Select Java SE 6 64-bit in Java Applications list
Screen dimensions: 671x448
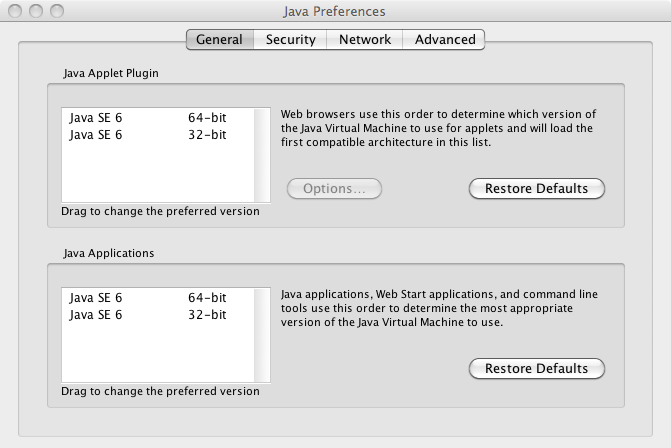(158, 297)
